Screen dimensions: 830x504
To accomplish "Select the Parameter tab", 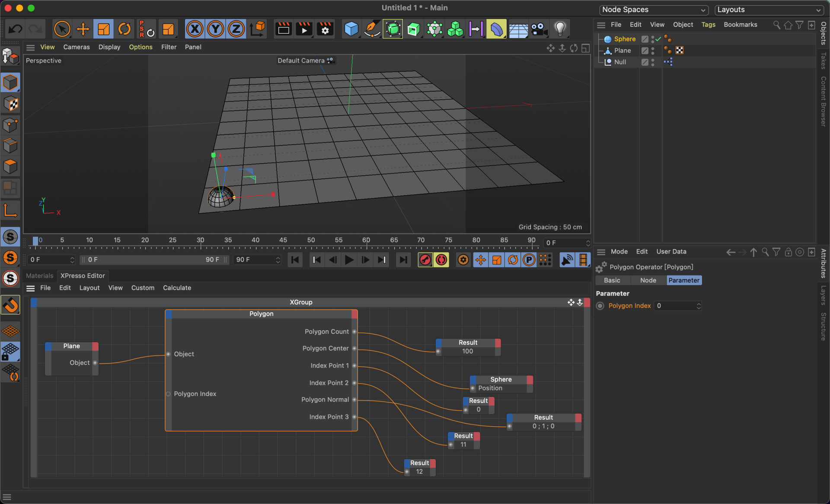I will tap(684, 280).
